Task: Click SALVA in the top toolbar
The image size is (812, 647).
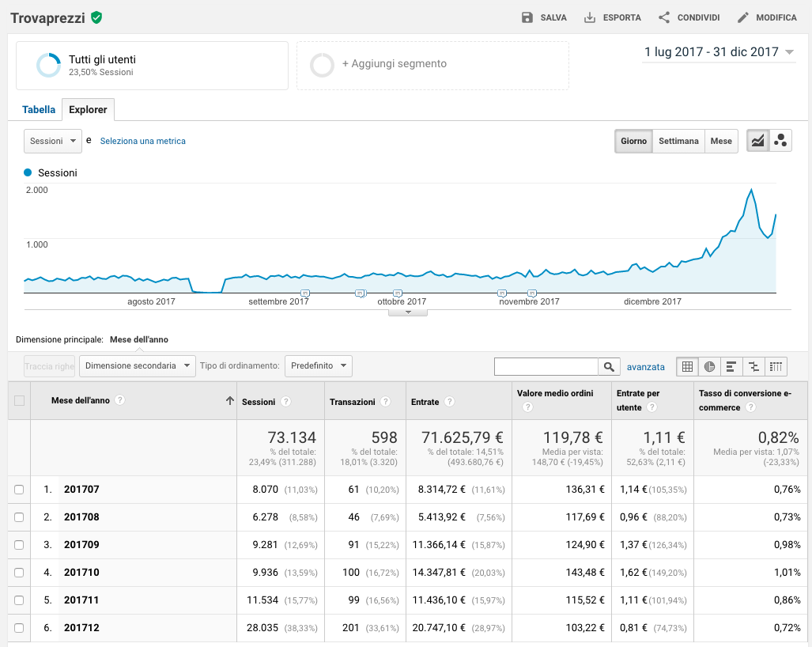Action: 553,17
